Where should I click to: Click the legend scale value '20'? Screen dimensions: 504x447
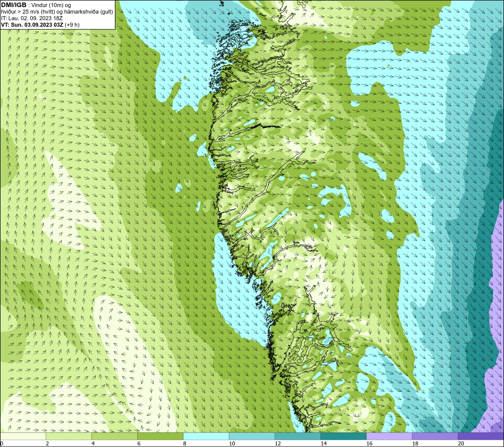(461, 444)
